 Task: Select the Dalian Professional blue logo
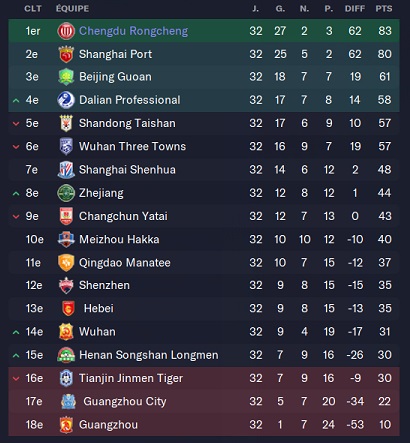pos(66,100)
